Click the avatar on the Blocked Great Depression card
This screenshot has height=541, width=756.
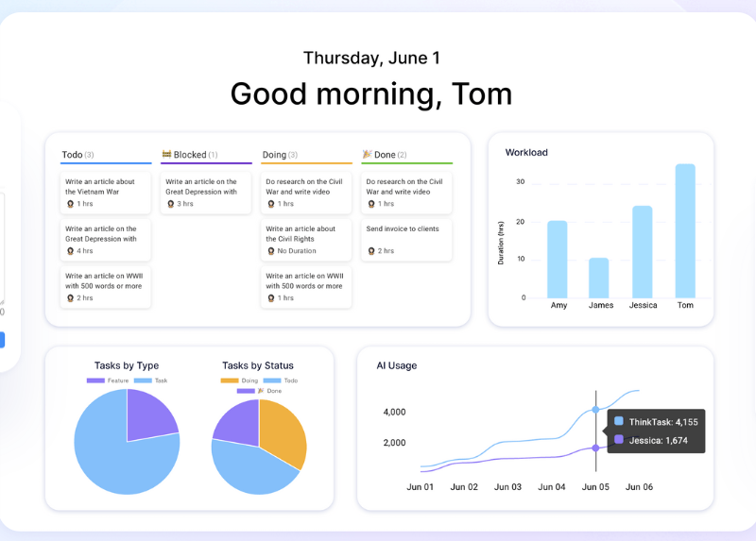point(170,204)
